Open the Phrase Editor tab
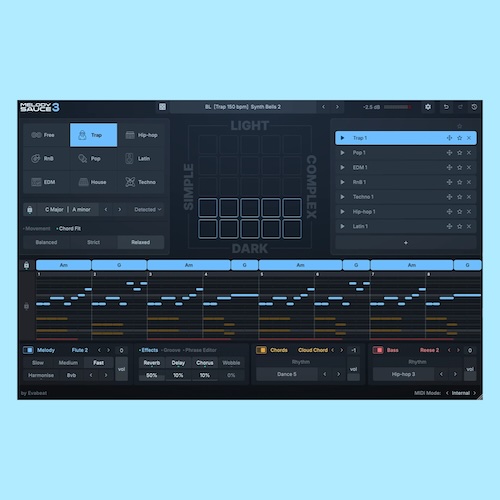The width and height of the screenshot is (500, 500). [x=200, y=350]
